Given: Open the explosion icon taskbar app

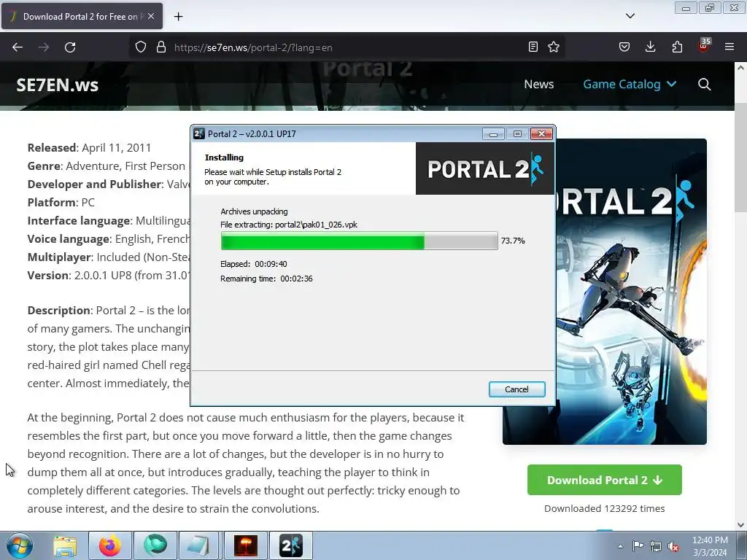Looking at the screenshot, I should (245, 545).
